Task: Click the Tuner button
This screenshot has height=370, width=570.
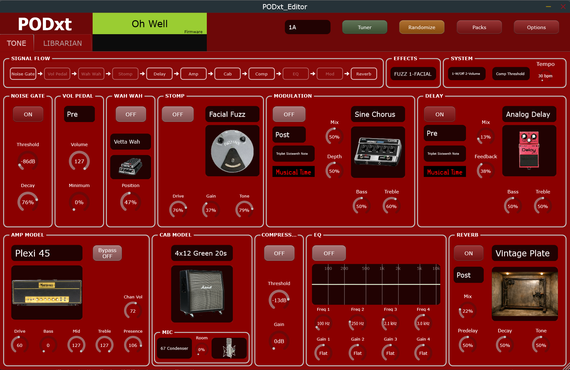Action: click(x=365, y=27)
